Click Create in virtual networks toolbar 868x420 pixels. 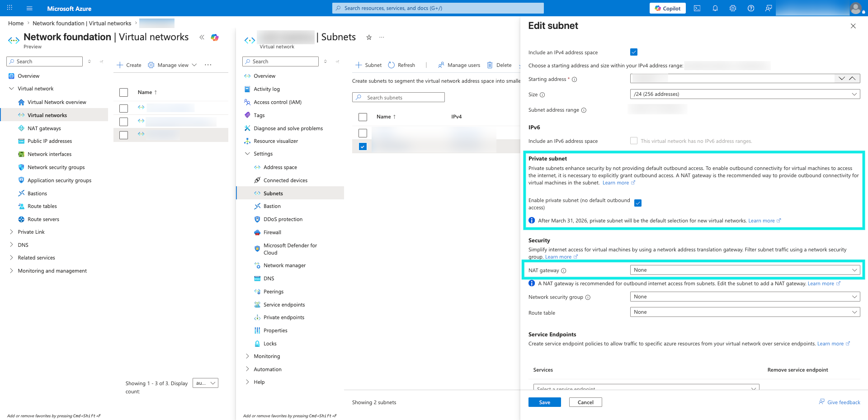tap(129, 65)
